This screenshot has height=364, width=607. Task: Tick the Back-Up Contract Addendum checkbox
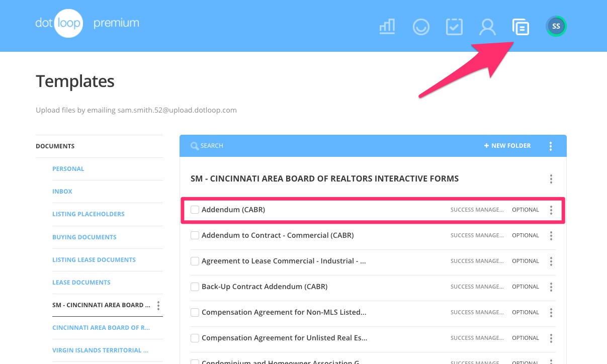pyautogui.click(x=195, y=287)
